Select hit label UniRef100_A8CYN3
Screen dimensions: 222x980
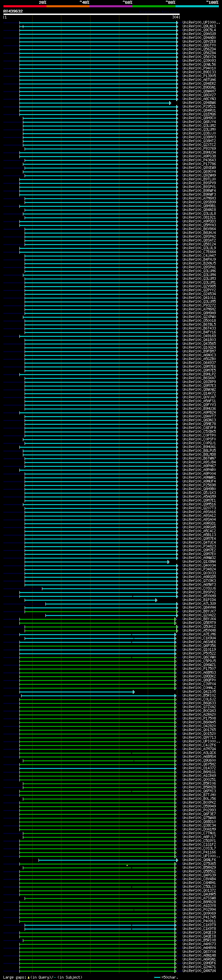point(199,99)
